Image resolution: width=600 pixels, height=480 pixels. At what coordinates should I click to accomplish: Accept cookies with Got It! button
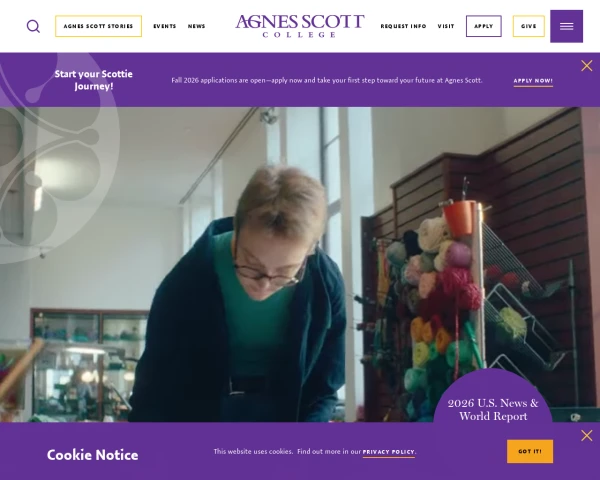(x=530, y=451)
